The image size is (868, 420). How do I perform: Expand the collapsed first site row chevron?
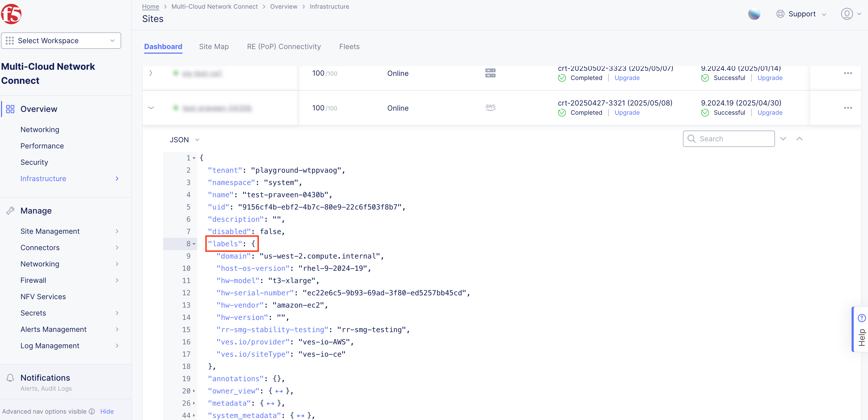[x=151, y=73]
